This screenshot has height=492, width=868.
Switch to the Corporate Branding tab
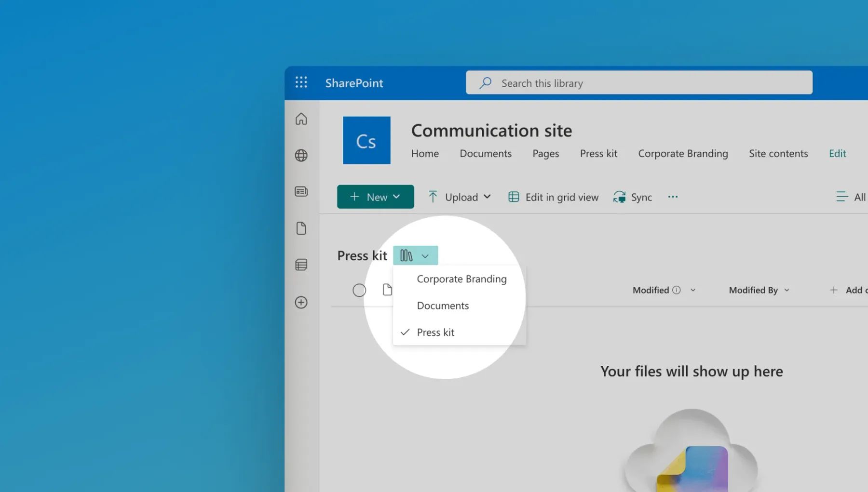click(683, 153)
